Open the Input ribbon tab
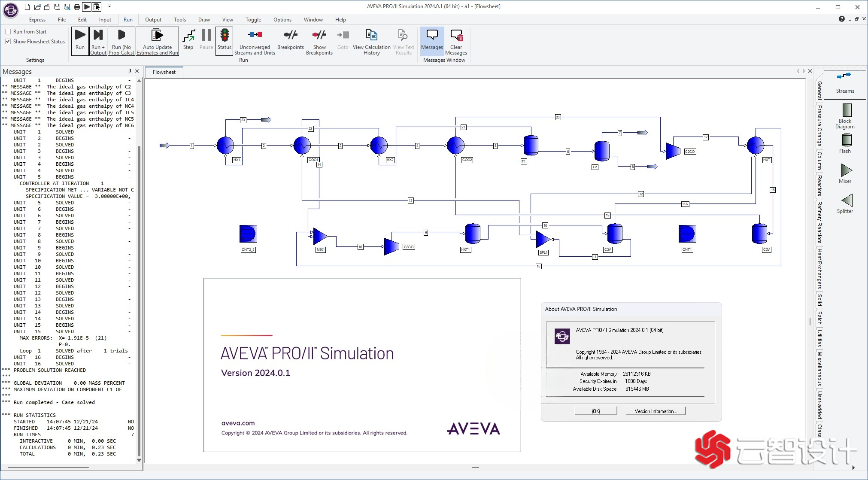 tap(105, 20)
